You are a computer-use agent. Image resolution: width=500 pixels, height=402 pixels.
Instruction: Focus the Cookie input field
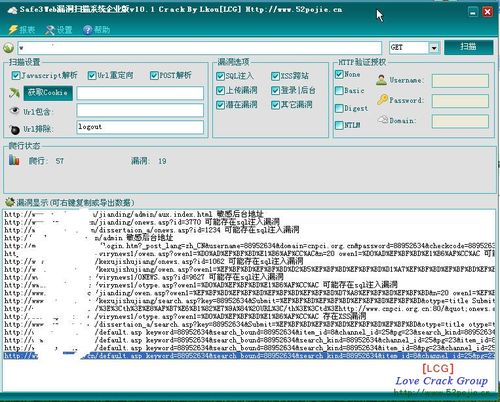(x=140, y=93)
